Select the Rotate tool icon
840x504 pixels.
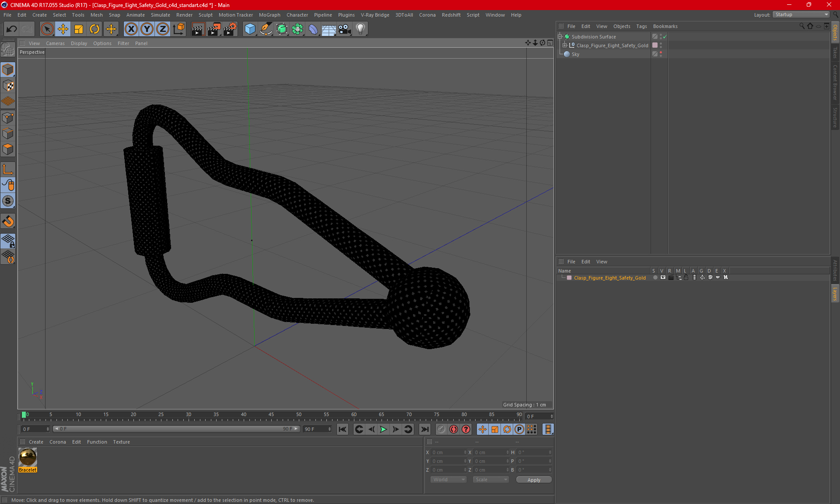tap(94, 29)
